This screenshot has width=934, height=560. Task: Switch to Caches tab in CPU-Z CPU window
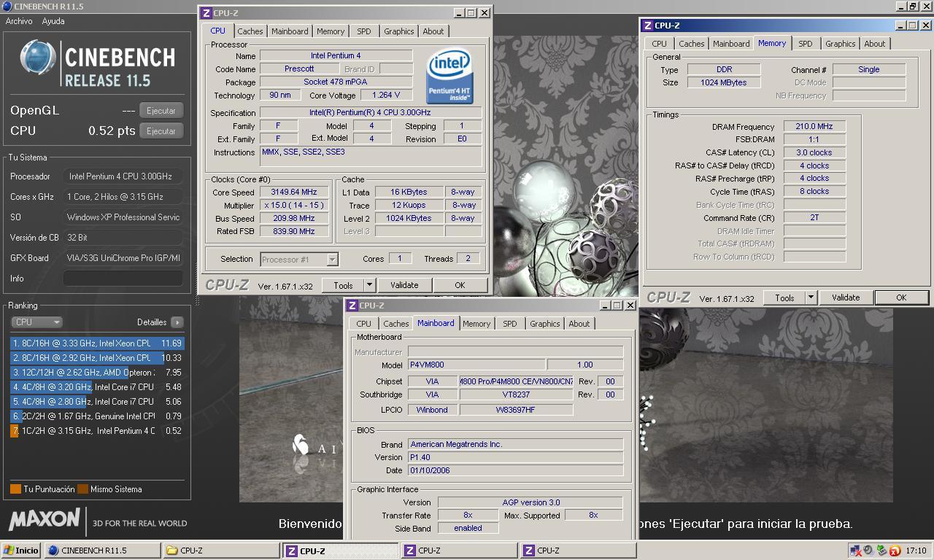(x=250, y=31)
